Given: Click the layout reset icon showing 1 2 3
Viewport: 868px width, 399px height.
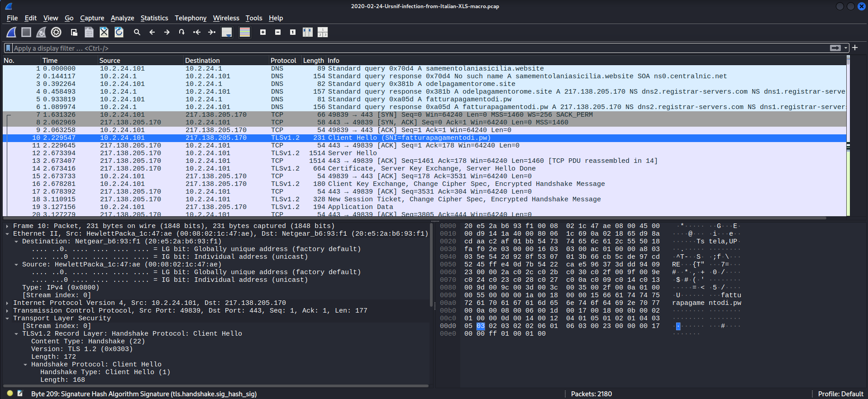Looking at the screenshot, I should (323, 32).
